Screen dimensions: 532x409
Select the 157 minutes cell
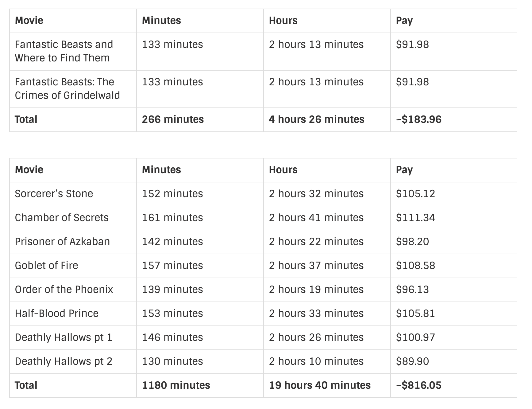(172, 266)
